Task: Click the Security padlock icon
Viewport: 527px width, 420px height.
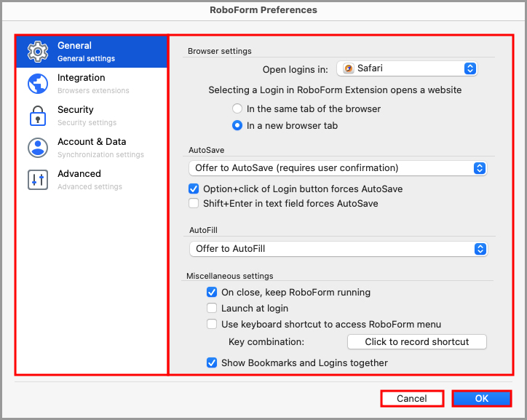Action: (x=38, y=116)
